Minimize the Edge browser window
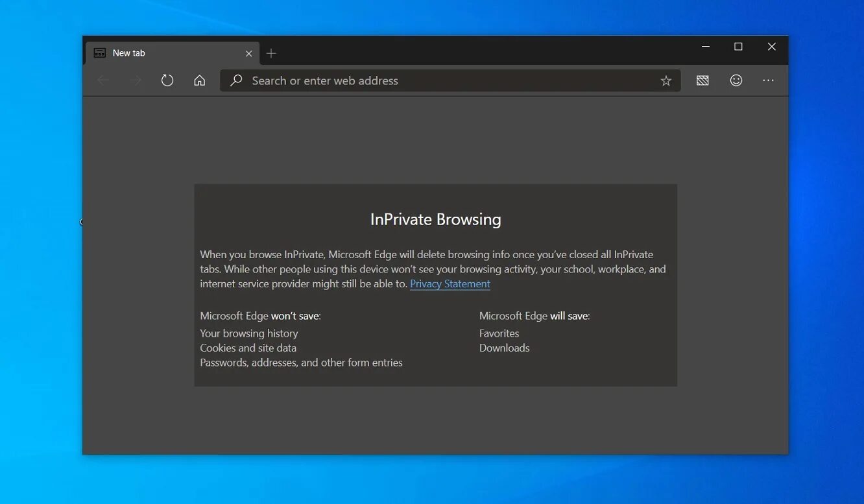The width and height of the screenshot is (864, 504). (706, 47)
